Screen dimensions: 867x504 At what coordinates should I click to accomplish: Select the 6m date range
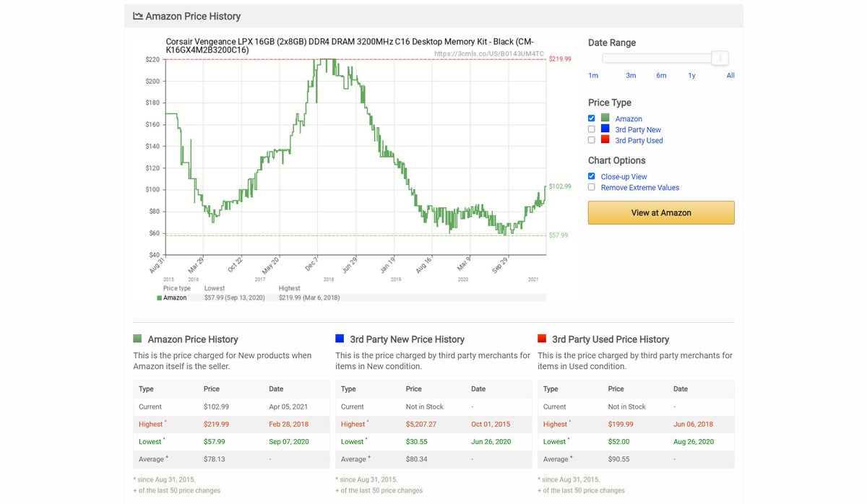coord(661,76)
